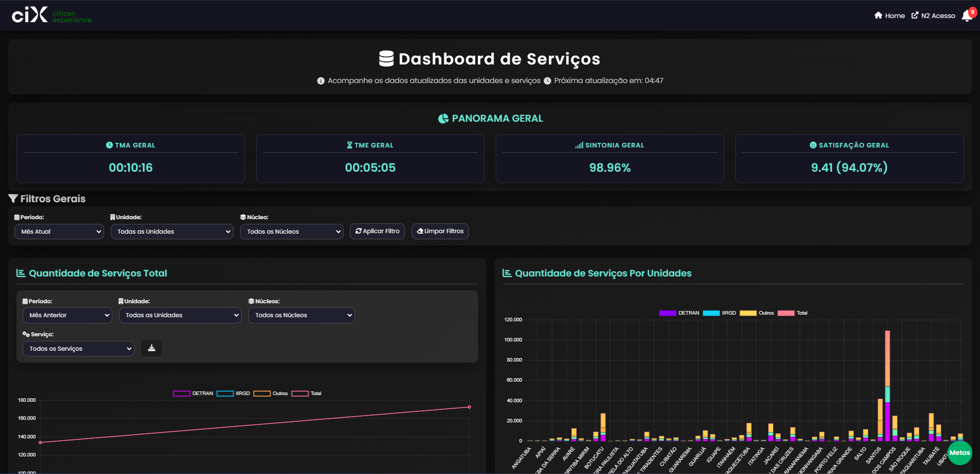Click the download icon button
The height and width of the screenshot is (474, 980).
click(x=151, y=348)
